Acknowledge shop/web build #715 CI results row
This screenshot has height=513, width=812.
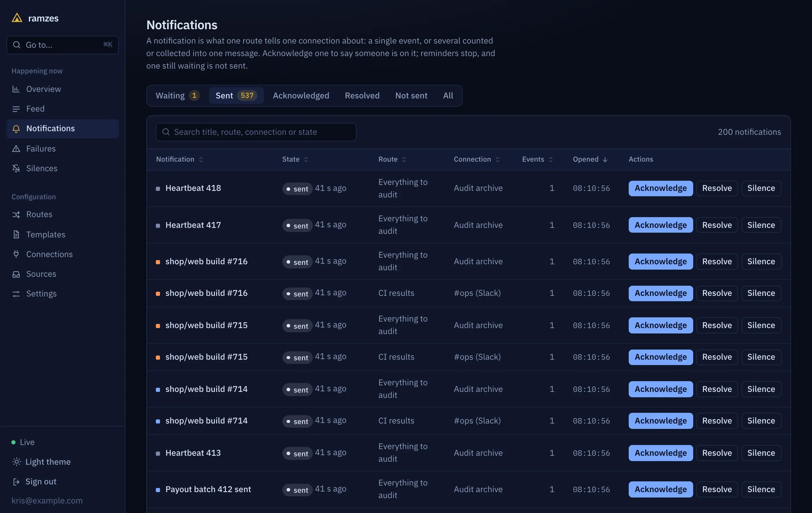pyautogui.click(x=660, y=357)
